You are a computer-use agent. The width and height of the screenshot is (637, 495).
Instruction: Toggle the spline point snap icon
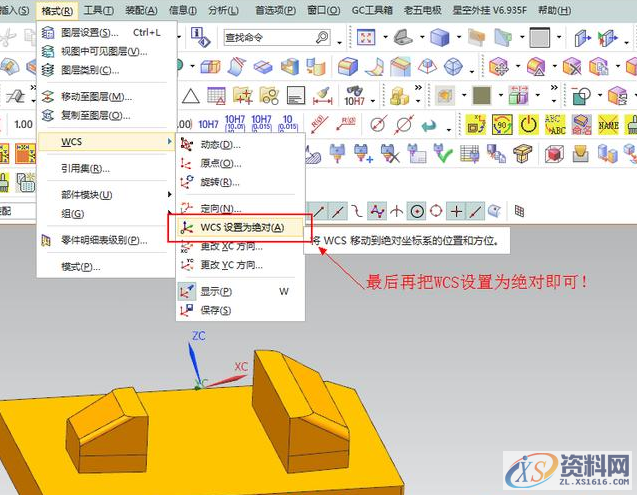tap(377, 211)
